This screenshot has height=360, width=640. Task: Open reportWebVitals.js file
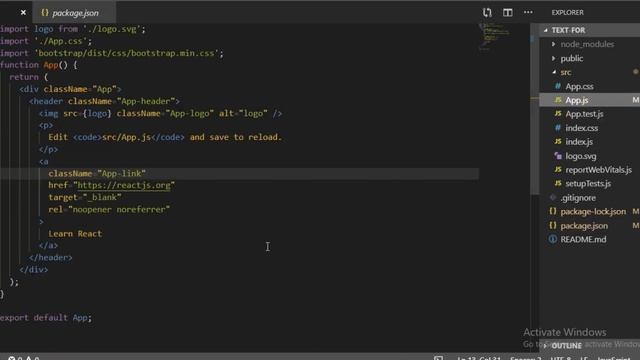coord(598,170)
